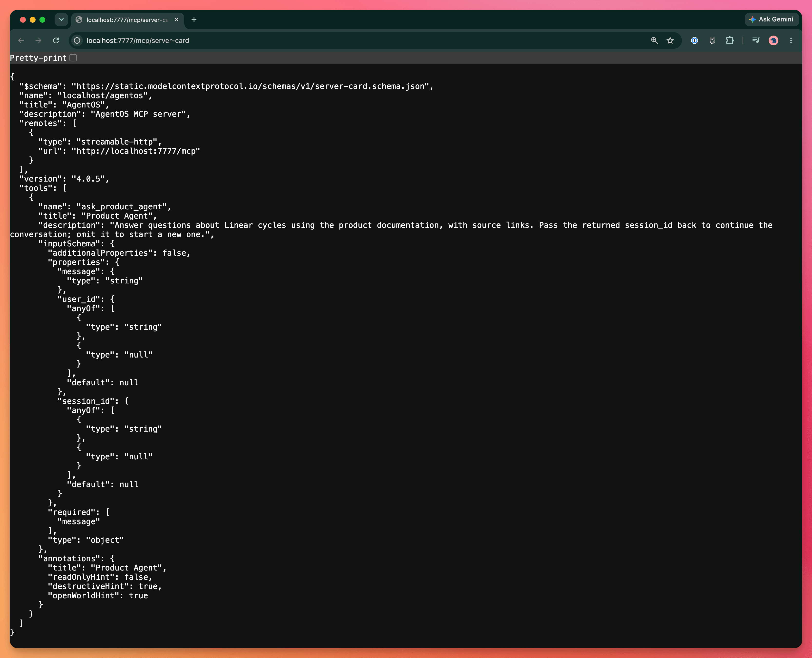Click the "inputSchema" key line

click(x=76, y=244)
